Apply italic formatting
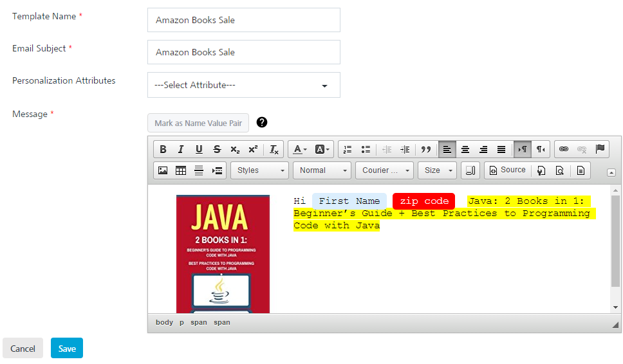Screen dimensions: 623x364 (181, 149)
